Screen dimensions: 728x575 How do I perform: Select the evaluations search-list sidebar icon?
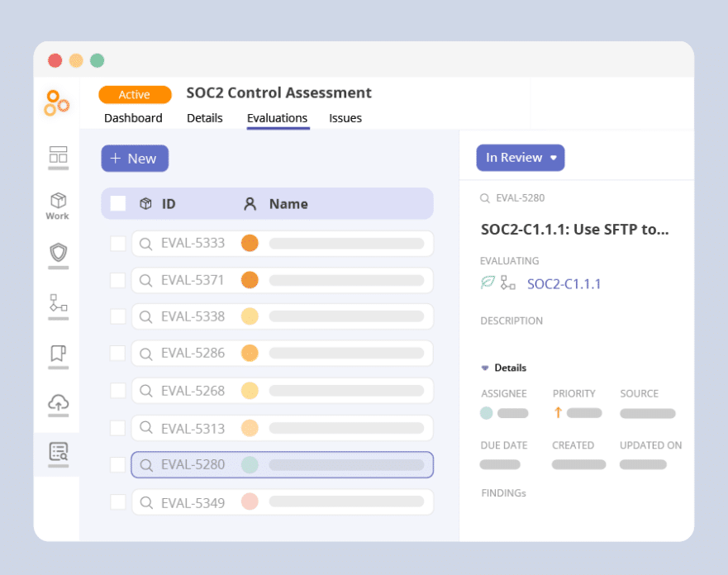coord(58,452)
